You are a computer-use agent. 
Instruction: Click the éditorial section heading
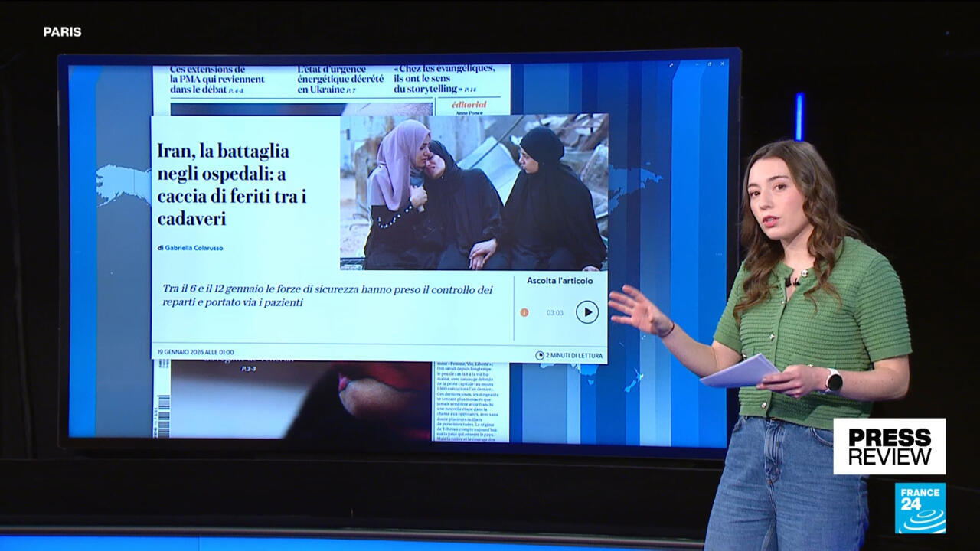pos(468,104)
